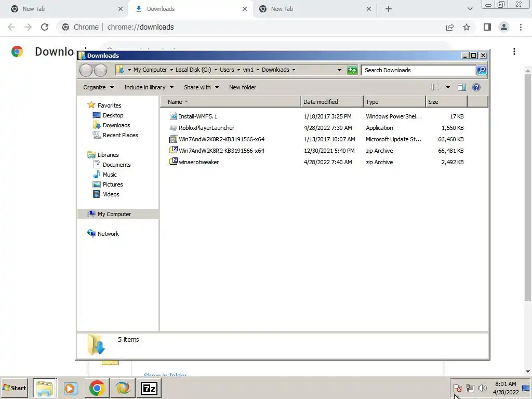The height and width of the screenshot is (399, 532).
Task: Select the Install-WMF5.1 PowerShell file icon
Action: coord(174,116)
